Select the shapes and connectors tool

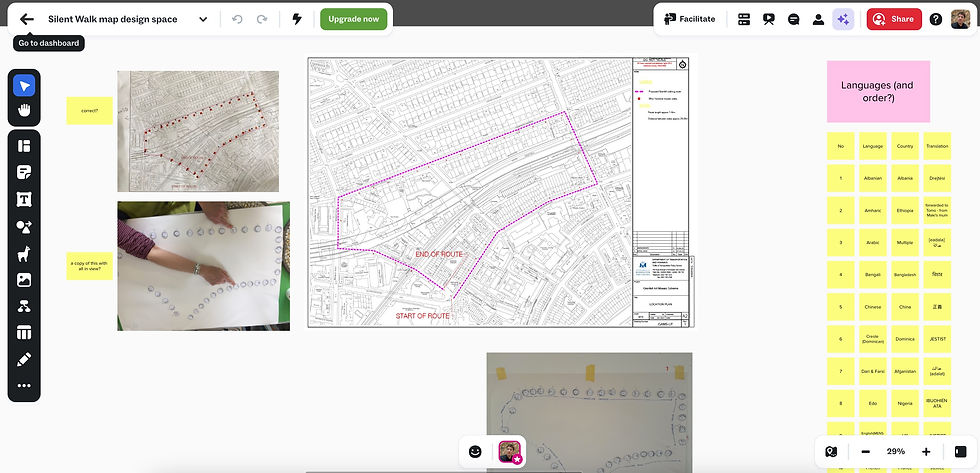(x=24, y=226)
